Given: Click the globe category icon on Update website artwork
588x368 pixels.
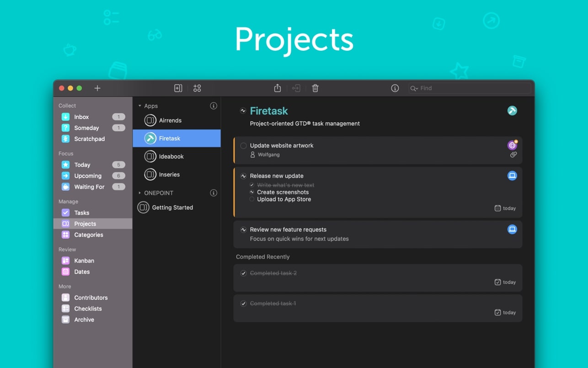Looking at the screenshot, I should coord(512,146).
